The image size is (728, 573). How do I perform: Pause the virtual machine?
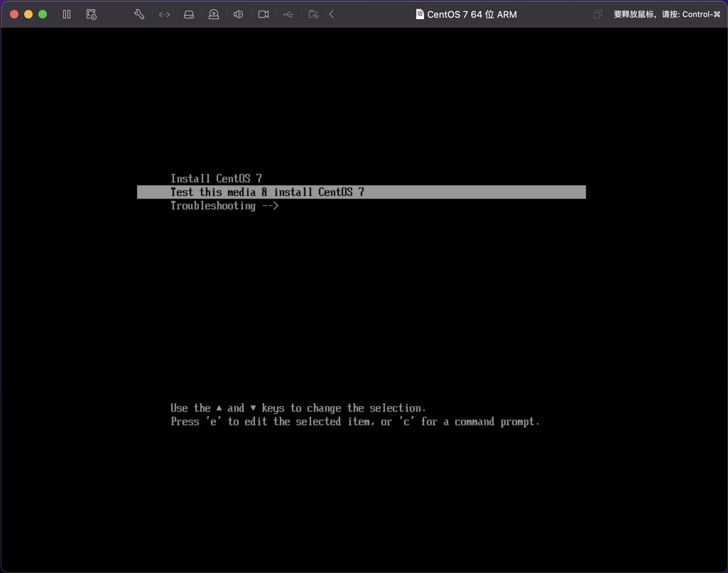point(66,14)
